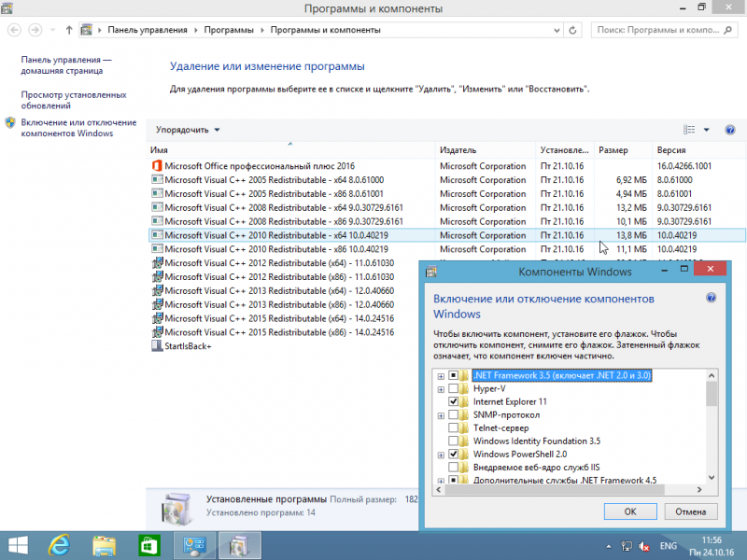This screenshot has width=747, height=560.
Task: Click icon of Visual C++ 2005 Redistributable x64
Action: (157, 179)
